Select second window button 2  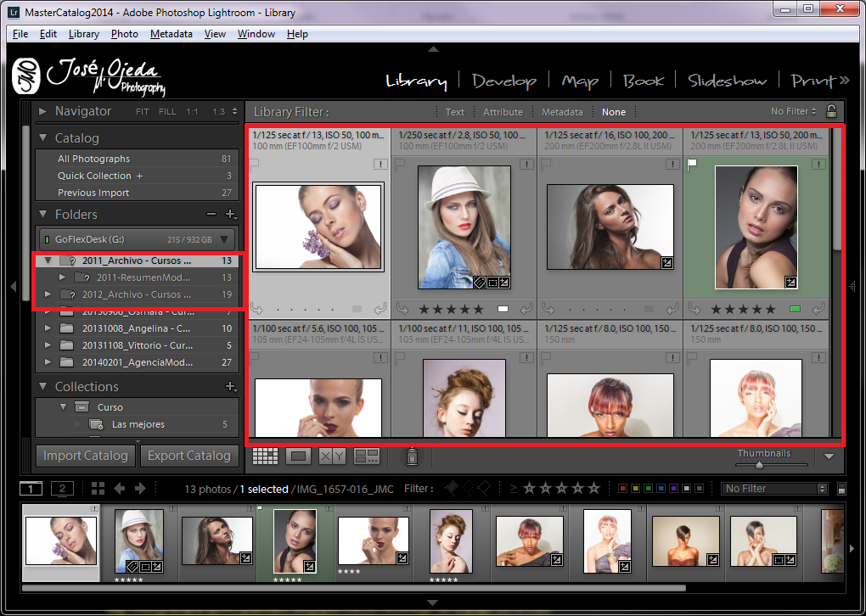click(x=63, y=489)
